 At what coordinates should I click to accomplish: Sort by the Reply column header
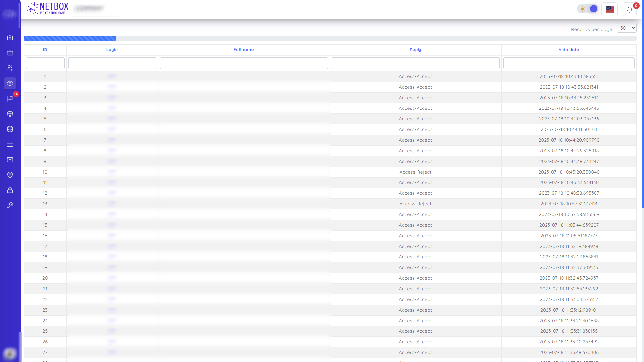pos(415,50)
